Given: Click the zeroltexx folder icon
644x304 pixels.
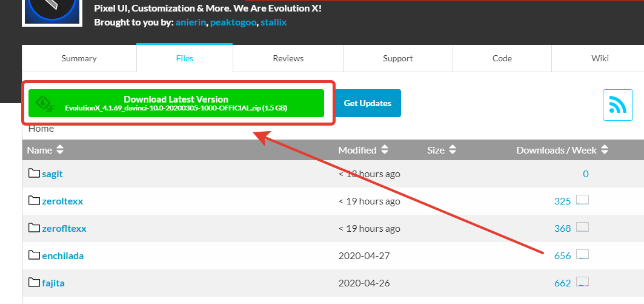Looking at the screenshot, I should click(34, 201).
